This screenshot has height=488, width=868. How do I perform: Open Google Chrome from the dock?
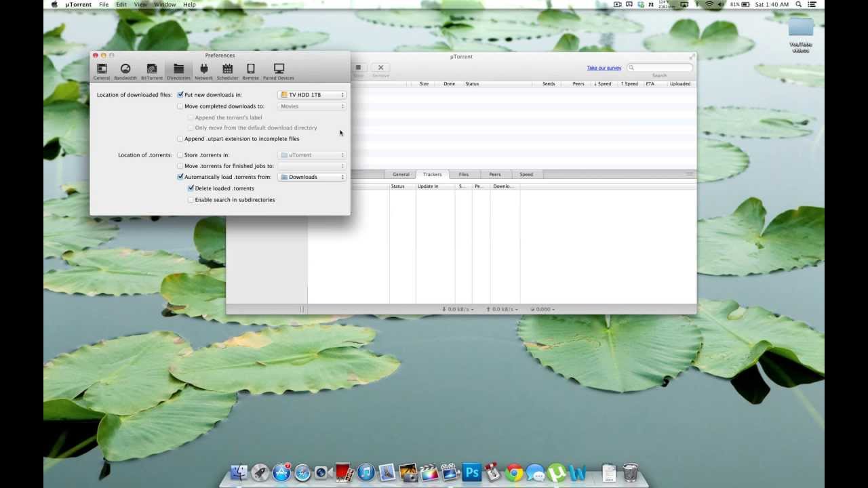(x=514, y=472)
